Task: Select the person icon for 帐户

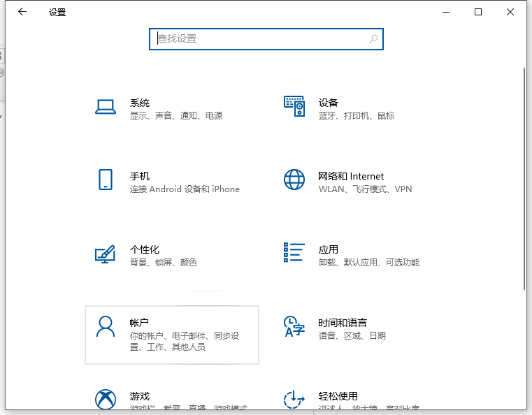Action: tap(105, 327)
